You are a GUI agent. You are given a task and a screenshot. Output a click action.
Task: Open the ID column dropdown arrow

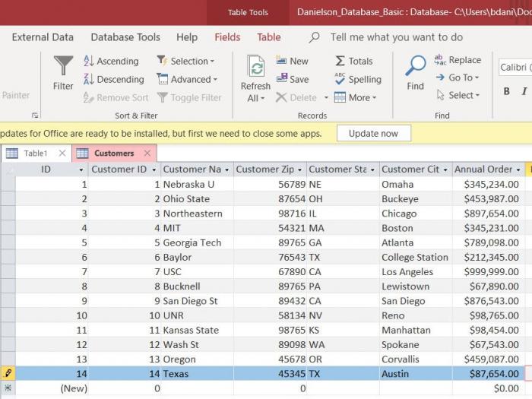81,169
